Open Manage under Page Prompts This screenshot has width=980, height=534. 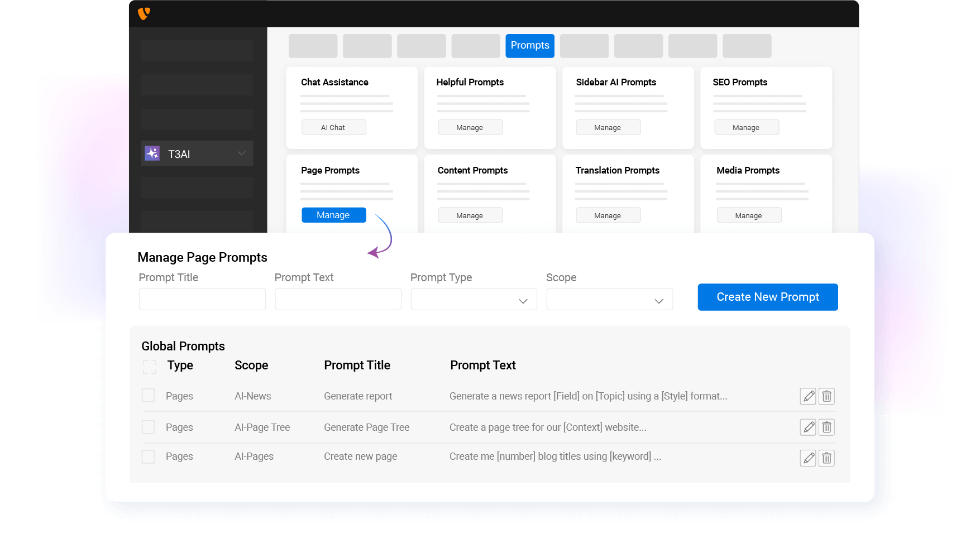coord(333,215)
